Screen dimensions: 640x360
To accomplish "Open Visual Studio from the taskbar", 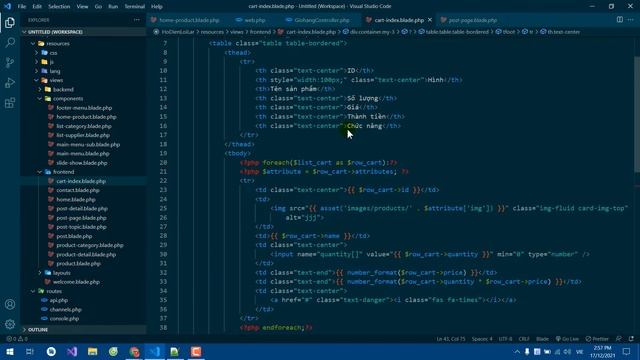I will click(72, 351).
